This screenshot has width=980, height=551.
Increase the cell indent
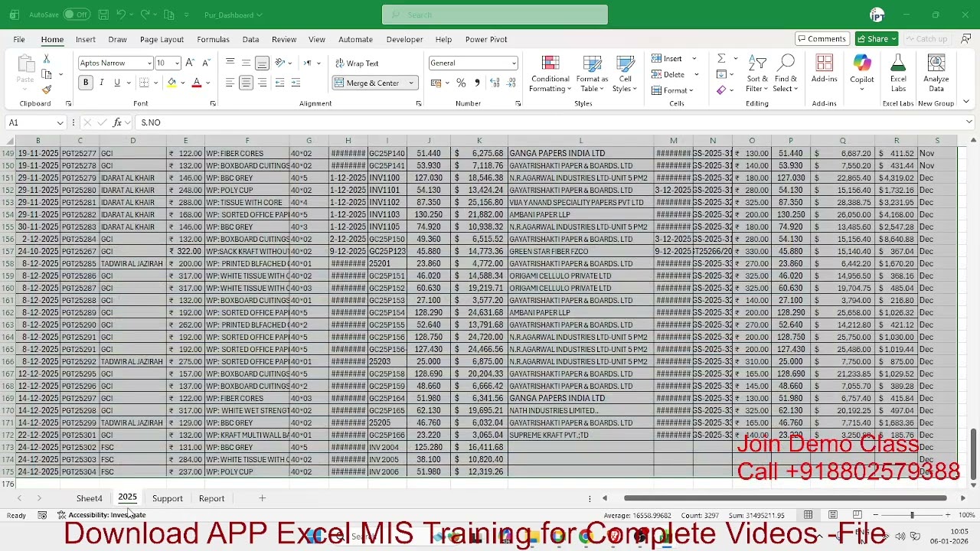pyautogui.click(x=296, y=83)
